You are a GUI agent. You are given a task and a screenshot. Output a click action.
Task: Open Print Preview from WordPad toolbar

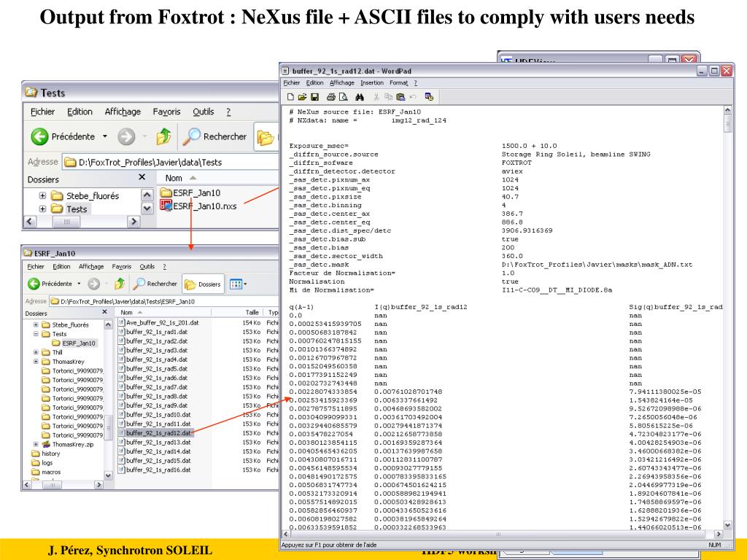point(343,97)
